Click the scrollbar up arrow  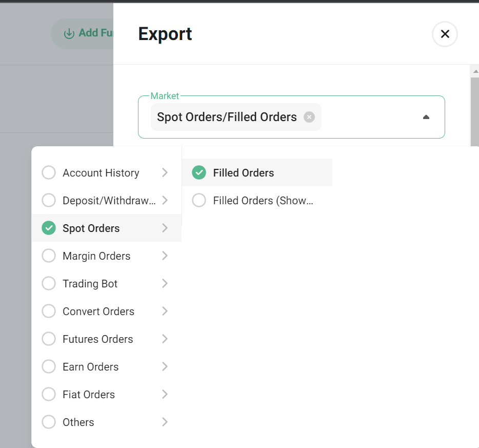[x=475, y=71]
